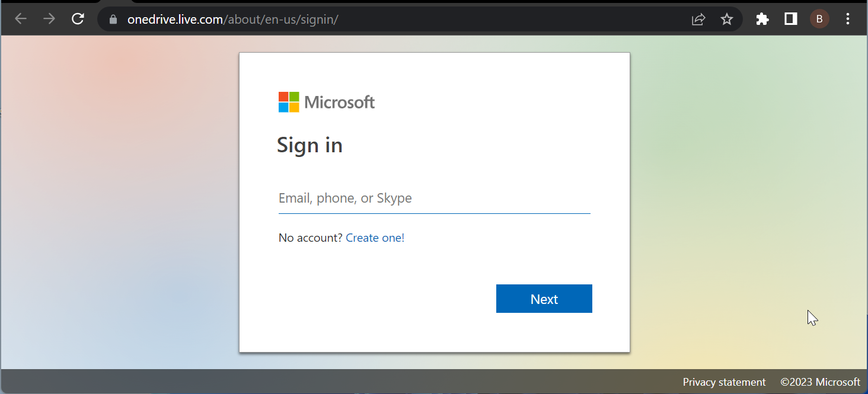The height and width of the screenshot is (394, 868).
Task: Click the browser forward arrow
Action: pos(49,19)
